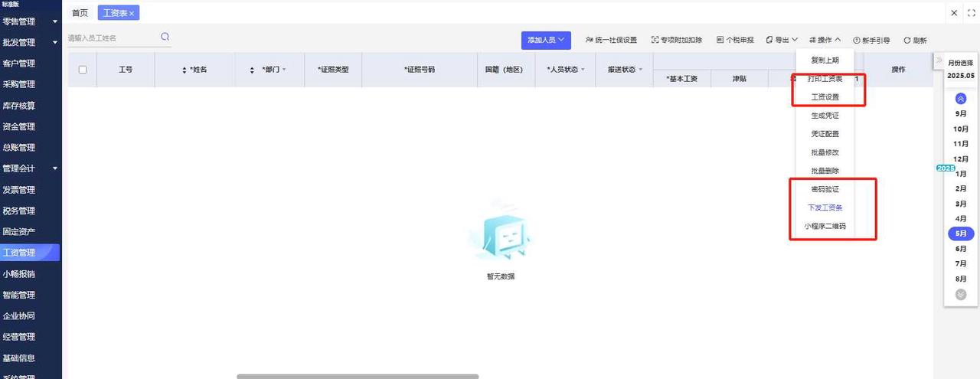Viewport: 980px width, 379px height.
Task: Click the horizontal scrollbar below the table
Action: point(358,376)
